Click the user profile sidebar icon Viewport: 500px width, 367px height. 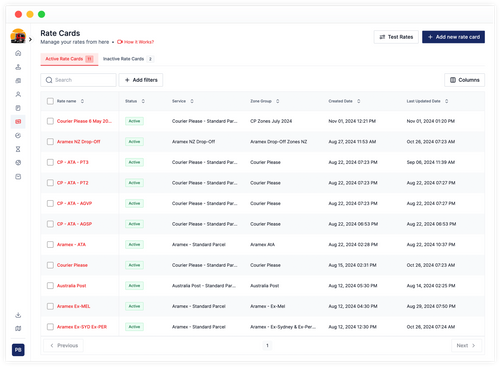pos(18,94)
